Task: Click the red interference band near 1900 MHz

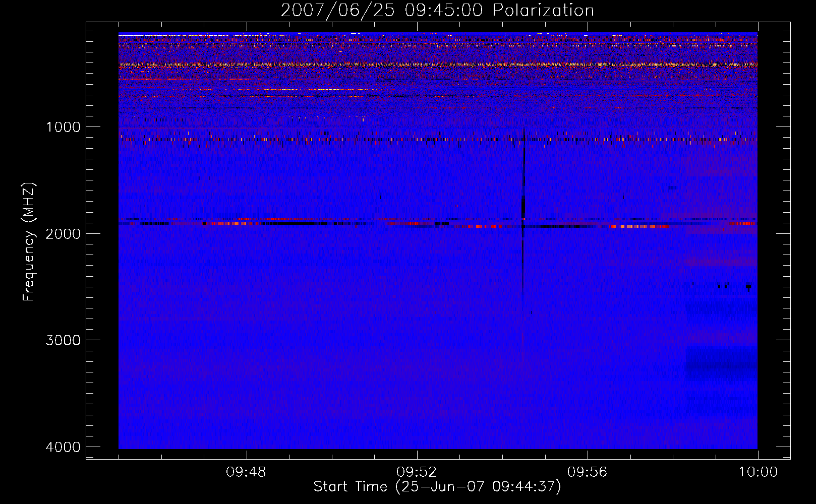Action: tap(438, 222)
